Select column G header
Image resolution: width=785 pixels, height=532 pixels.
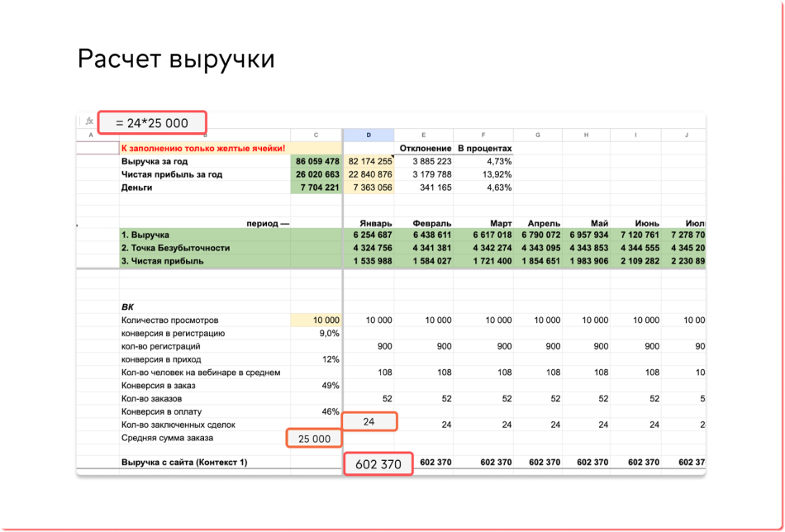(538, 135)
